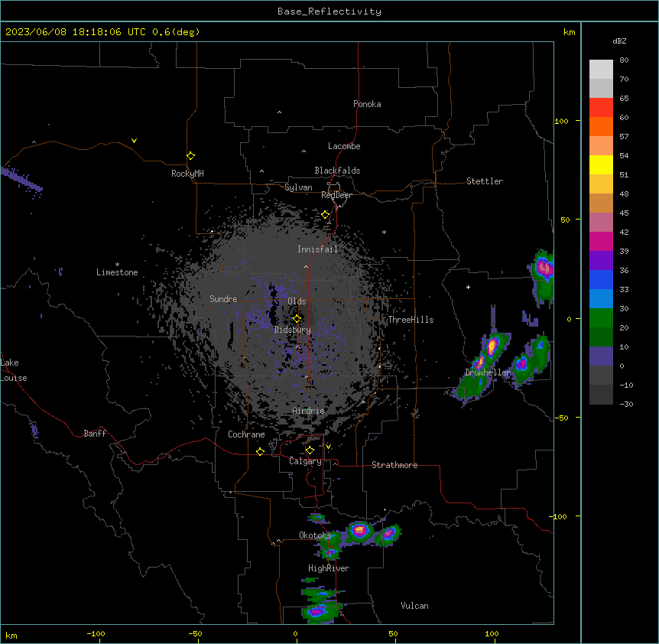Click the Sundre label

click(x=223, y=299)
